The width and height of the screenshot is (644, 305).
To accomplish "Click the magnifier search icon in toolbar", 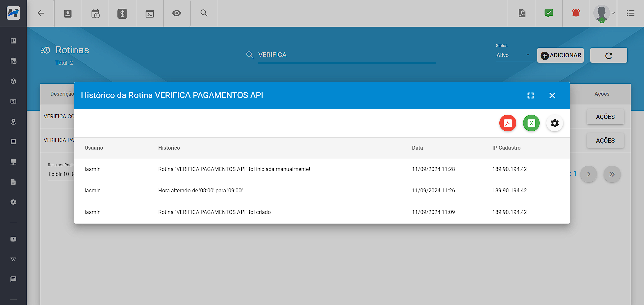I will pos(204,13).
